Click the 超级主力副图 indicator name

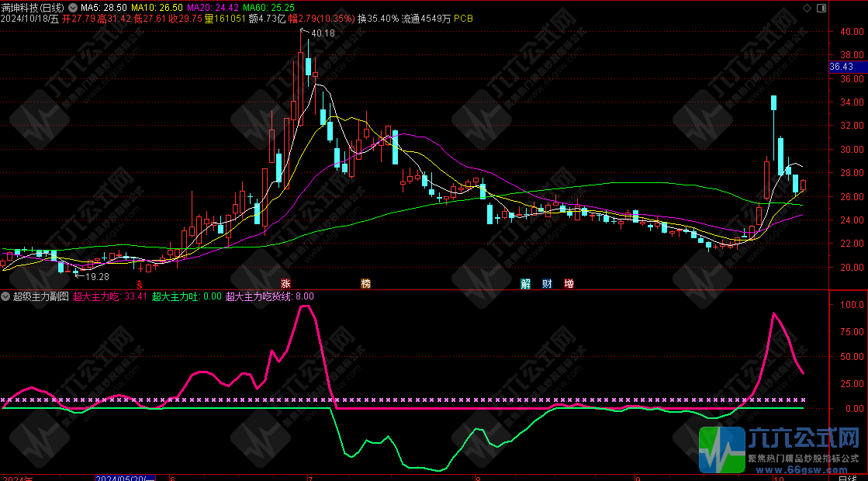(x=41, y=296)
